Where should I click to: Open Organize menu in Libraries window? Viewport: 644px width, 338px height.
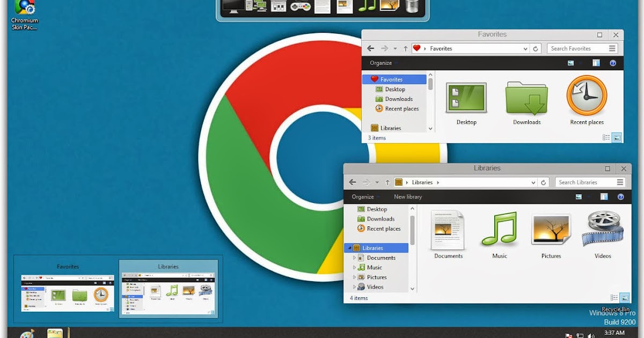pos(364,197)
